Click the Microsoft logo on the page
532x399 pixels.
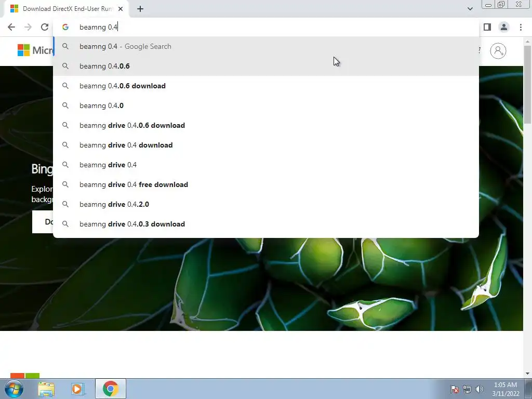click(35, 50)
